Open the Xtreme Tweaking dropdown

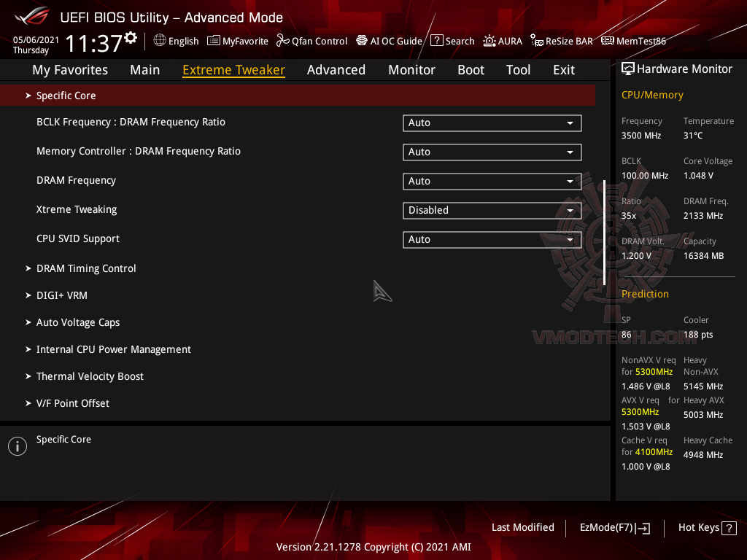click(492, 210)
